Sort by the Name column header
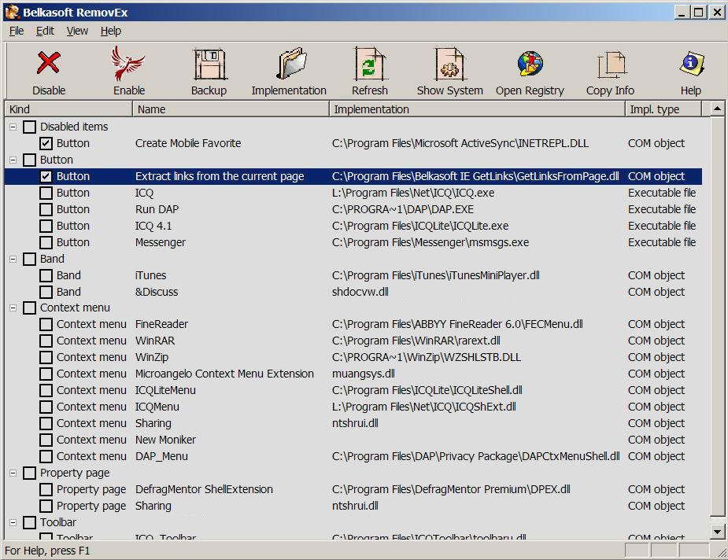This screenshot has height=560, width=728. tap(231, 109)
